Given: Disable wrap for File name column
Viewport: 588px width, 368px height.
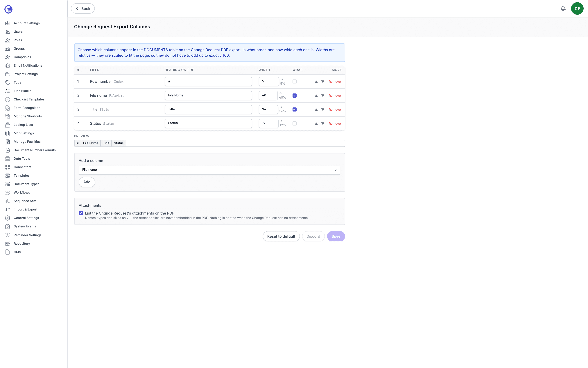Looking at the screenshot, I should [x=295, y=96].
